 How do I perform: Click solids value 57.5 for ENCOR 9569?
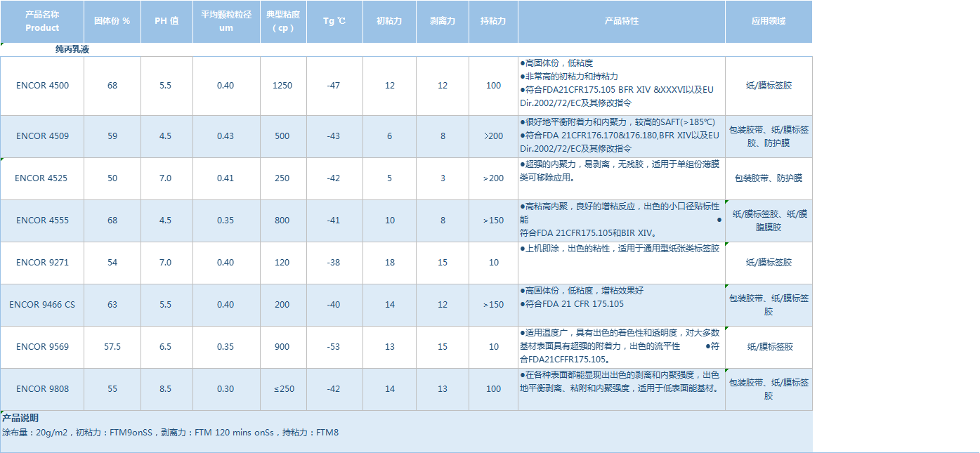click(112, 347)
